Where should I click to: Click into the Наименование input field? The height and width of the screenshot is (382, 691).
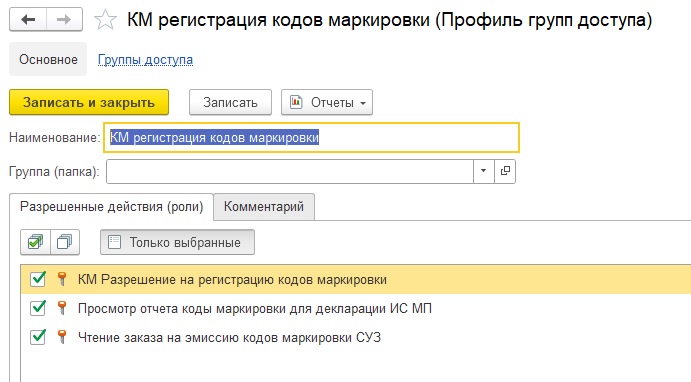pos(311,137)
